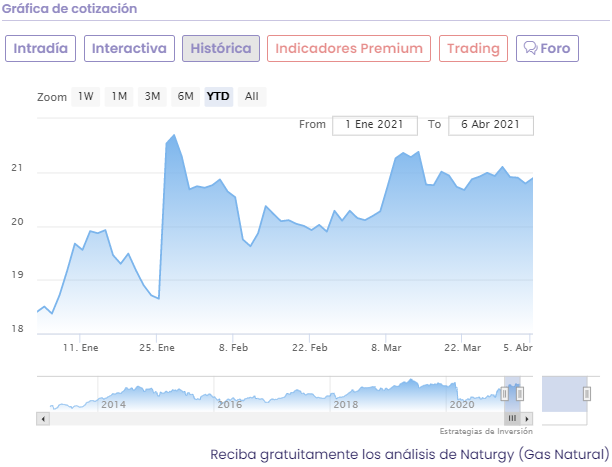
Task: Select the 1M zoom range
Action: (x=119, y=97)
